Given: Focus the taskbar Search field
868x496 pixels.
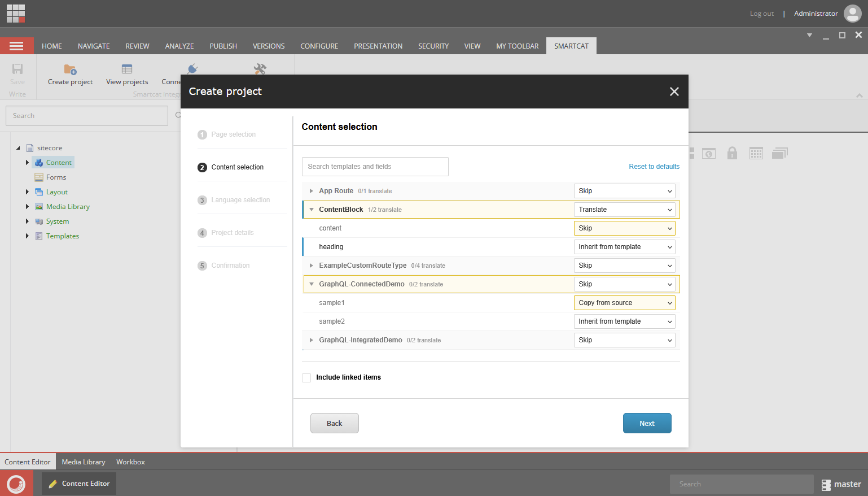Looking at the screenshot, I should coord(742,484).
